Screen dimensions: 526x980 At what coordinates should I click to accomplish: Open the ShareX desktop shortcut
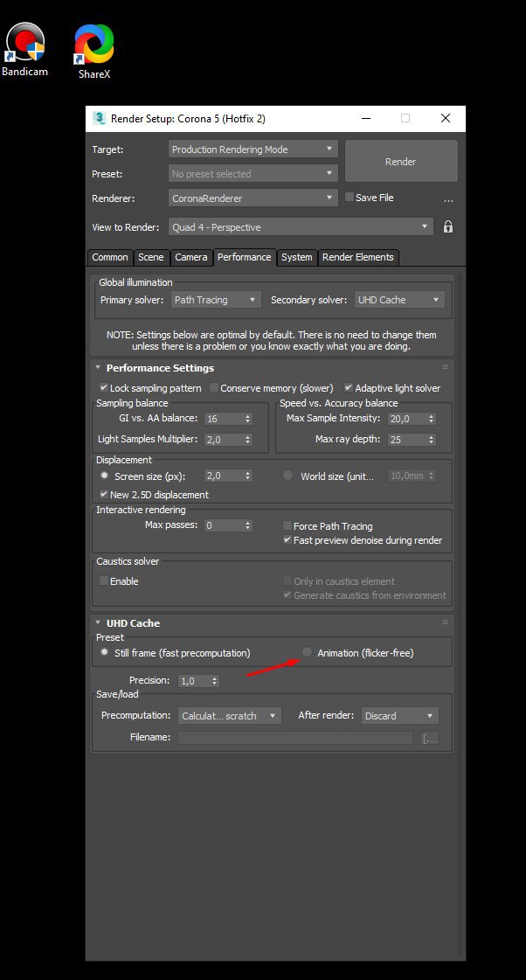pos(94,52)
